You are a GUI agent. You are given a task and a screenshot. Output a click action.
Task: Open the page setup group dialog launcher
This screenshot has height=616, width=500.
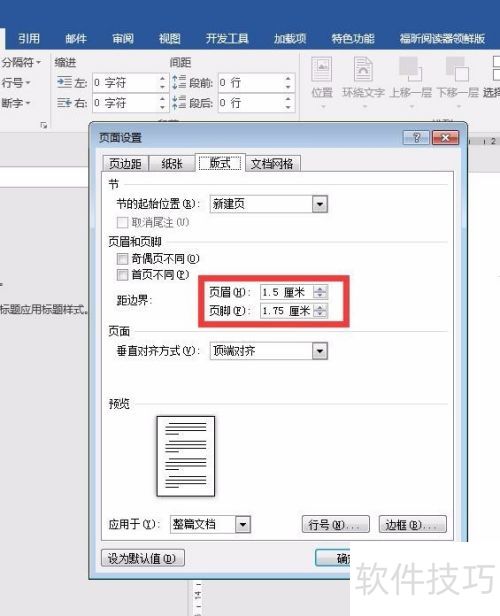(x=44, y=125)
